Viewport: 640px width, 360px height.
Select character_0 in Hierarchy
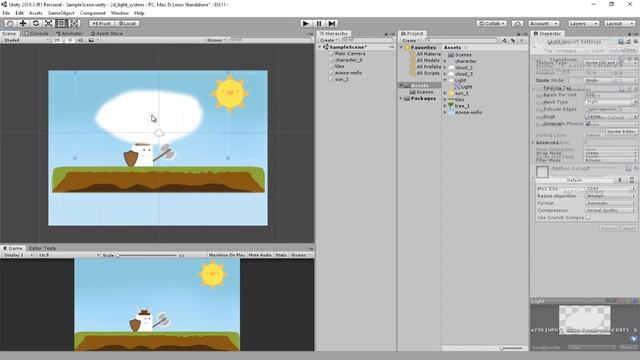(348, 60)
